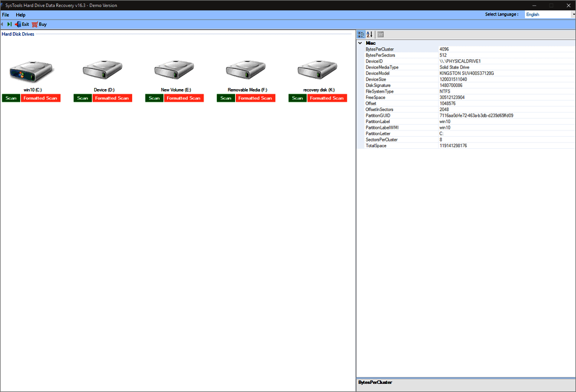Expand the DeviceID property value
Screen dimensions: 576x392
tap(460, 61)
